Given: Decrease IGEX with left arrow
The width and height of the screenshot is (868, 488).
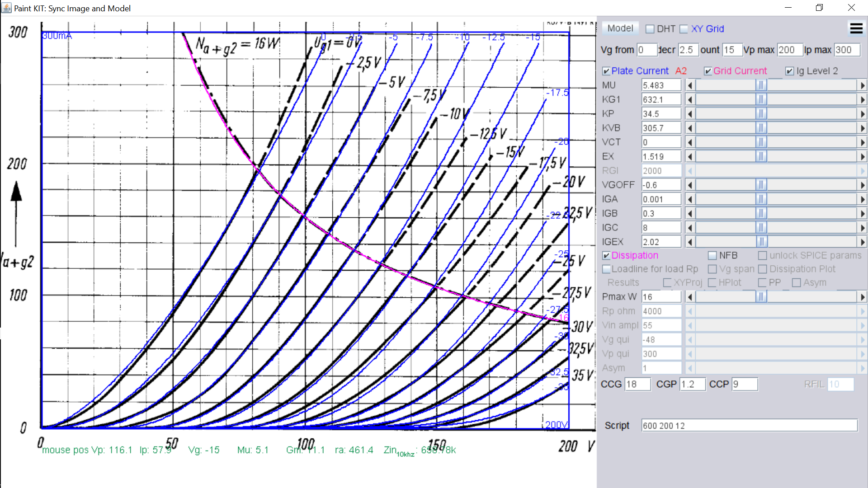Looking at the screenshot, I should [690, 242].
